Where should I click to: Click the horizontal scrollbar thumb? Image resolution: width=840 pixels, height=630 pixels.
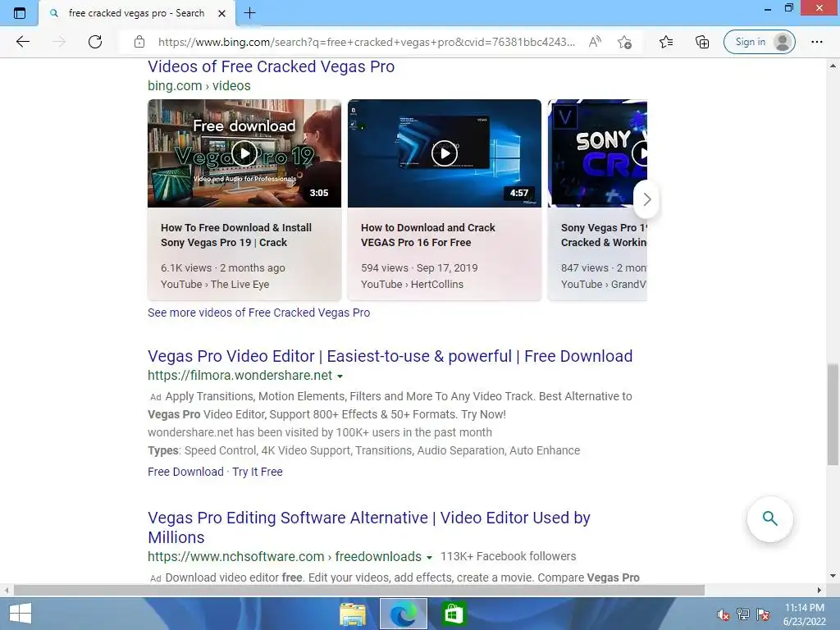[x=359, y=591]
